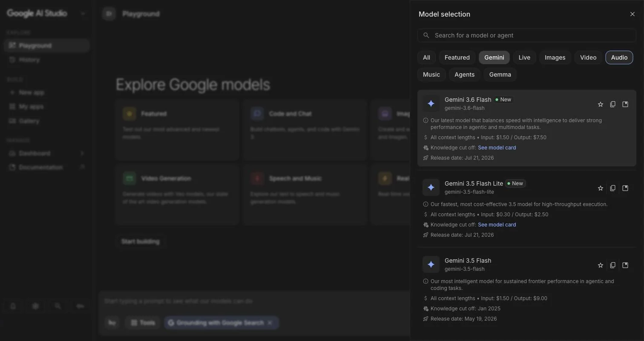This screenshot has height=341, width=644.
Task: Open the dropdown arrow beside Google AI Studio
Action: pyautogui.click(x=83, y=14)
